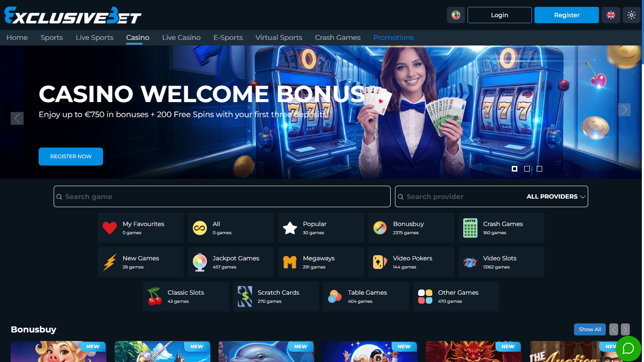Open the UK flag language selector

pyautogui.click(x=611, y=15)
